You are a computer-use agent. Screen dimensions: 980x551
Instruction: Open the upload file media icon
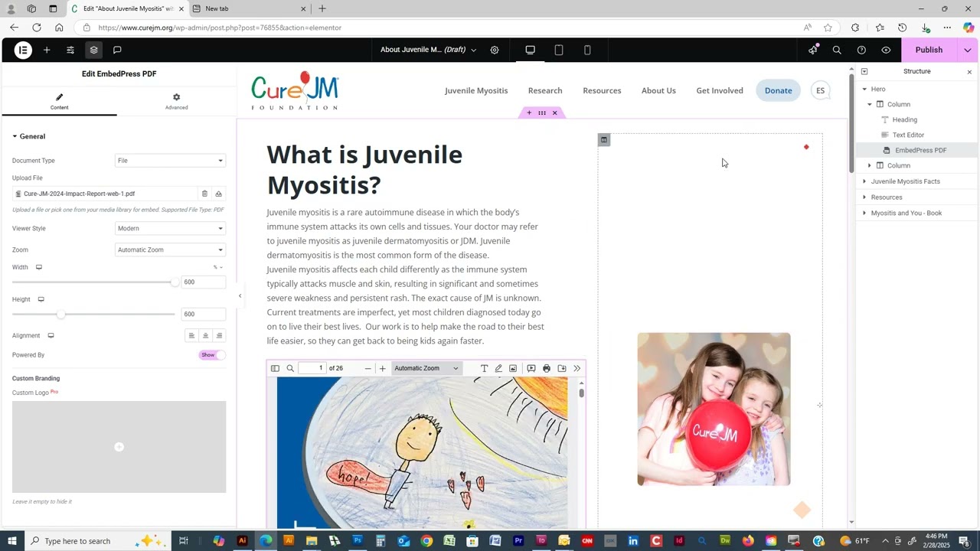(218, 194)
